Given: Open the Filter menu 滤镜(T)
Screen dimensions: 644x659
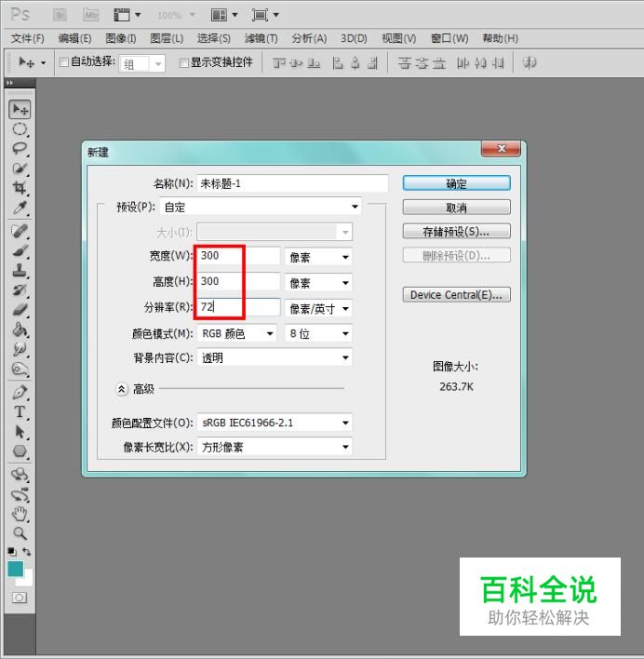Looking at the screenshot, I should click(262, 39).
